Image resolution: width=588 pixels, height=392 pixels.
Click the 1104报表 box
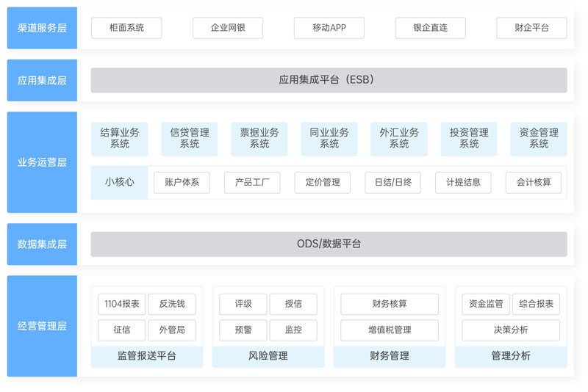(121, 304)
